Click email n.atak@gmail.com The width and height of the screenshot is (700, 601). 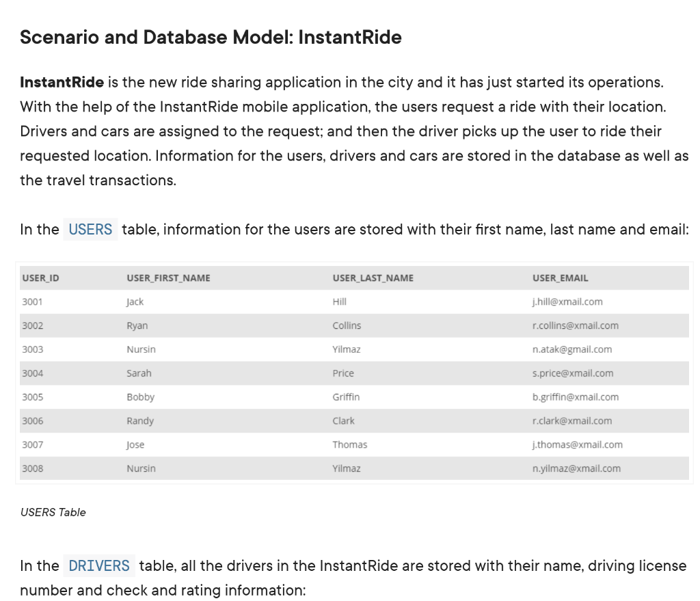point(572,349)
